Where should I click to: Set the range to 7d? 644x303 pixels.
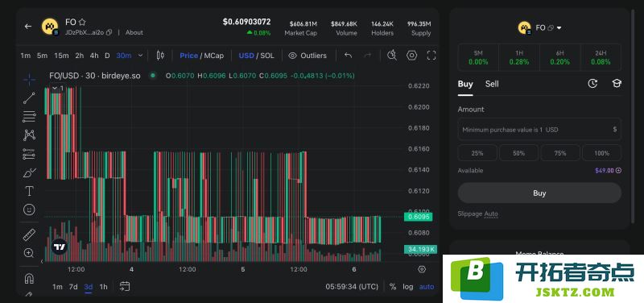(x=73, y=287)
